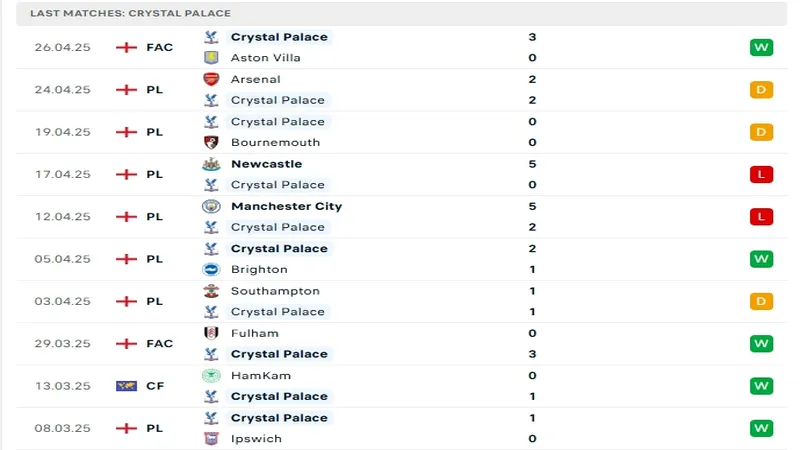
Task: Click the Newcastle club crest
Action: (211, 164)
